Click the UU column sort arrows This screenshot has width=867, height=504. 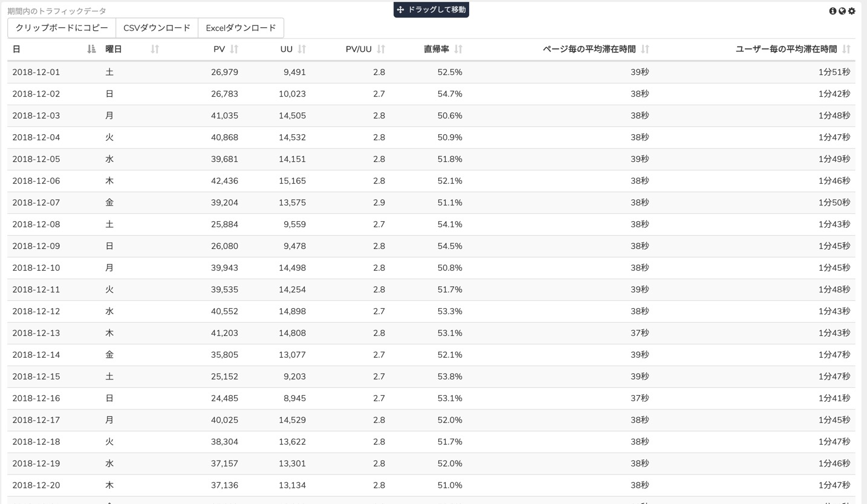(302, 49)
